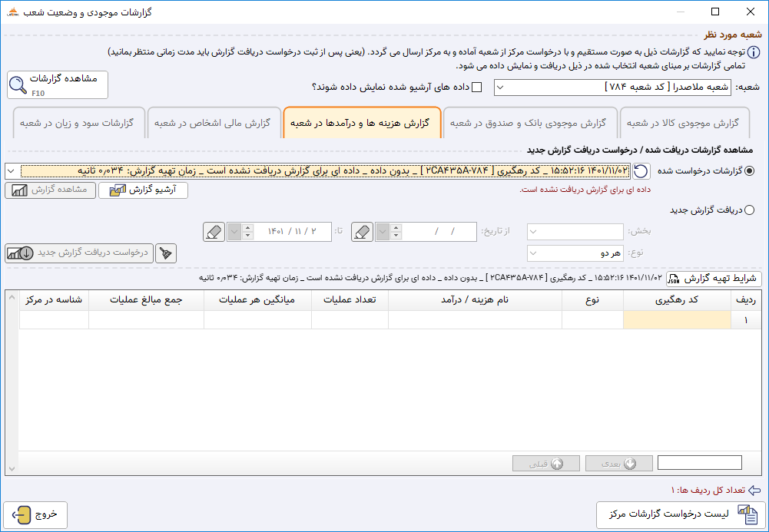The image size is (769, 532).
Task: Click the broom clear-filters icon button
Action: 166,253
